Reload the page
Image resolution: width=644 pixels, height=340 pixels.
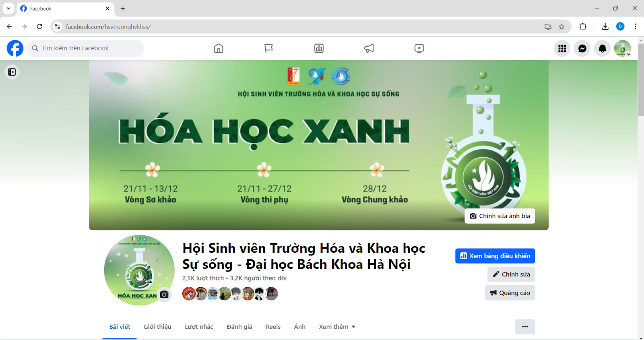click(39, 27)
